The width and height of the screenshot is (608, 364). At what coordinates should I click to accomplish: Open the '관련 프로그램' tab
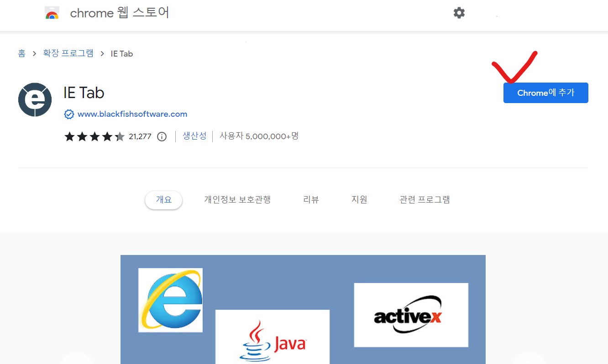coord(425,200)
